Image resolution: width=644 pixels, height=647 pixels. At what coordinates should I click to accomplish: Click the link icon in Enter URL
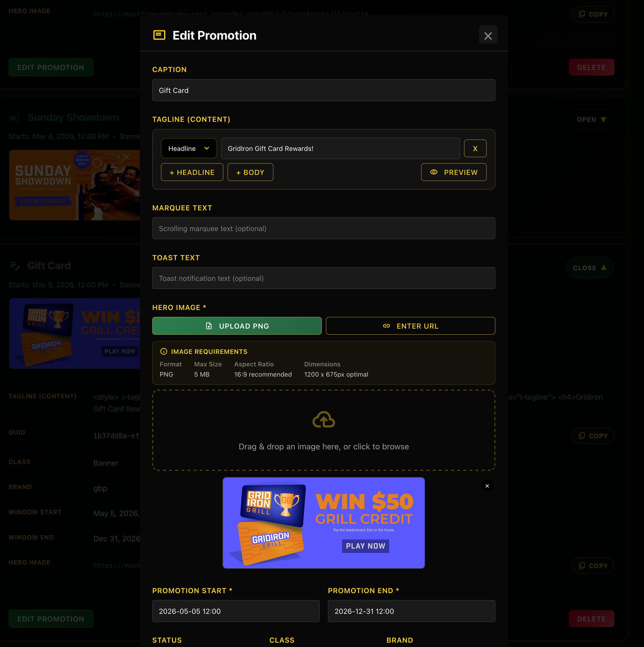386,326
